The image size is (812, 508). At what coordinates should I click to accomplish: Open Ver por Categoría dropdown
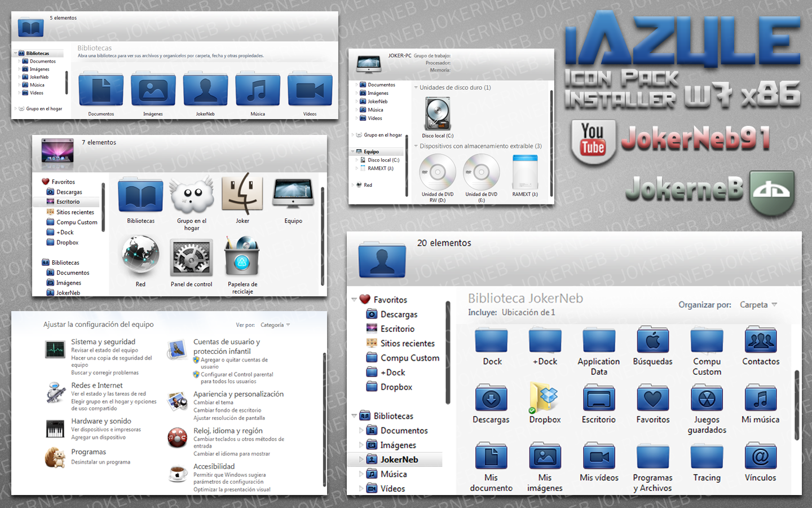[x=276, y=325]
